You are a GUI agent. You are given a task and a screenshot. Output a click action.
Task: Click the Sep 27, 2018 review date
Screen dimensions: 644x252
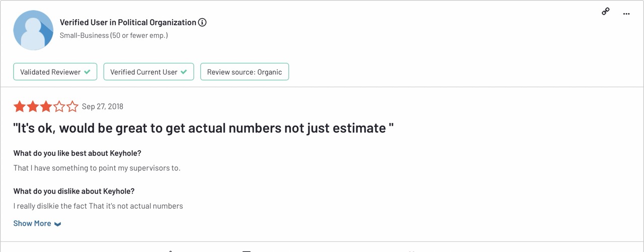[103, 106]
